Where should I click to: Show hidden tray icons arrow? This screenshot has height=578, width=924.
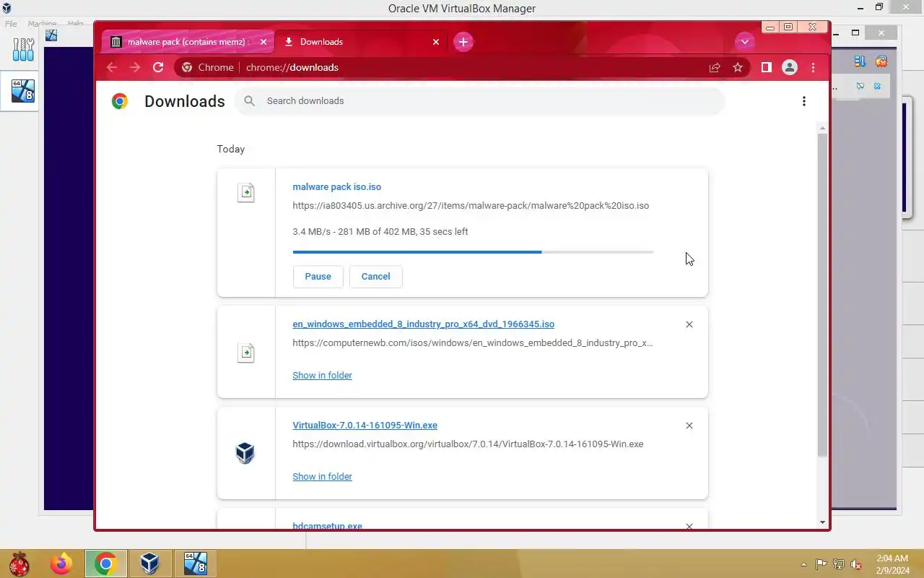(804, 564)
